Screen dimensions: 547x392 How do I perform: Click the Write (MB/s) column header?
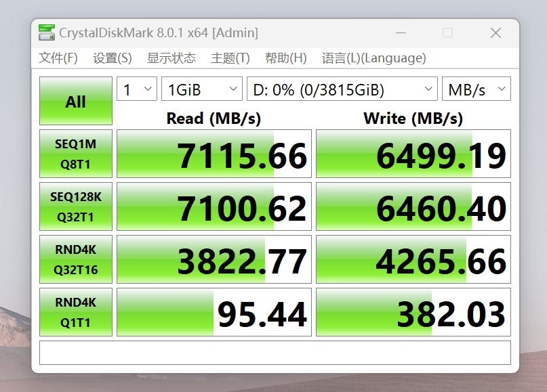[413, 118]
